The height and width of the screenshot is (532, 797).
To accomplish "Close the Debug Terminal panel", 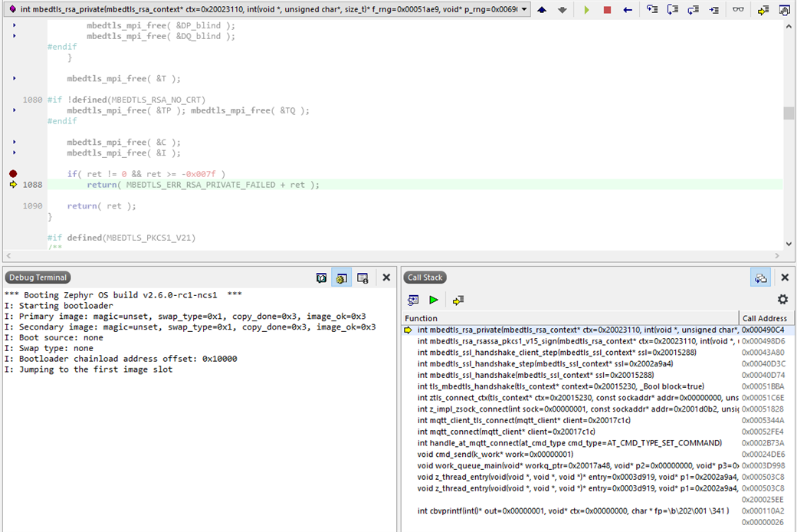I will click(386, 277).
